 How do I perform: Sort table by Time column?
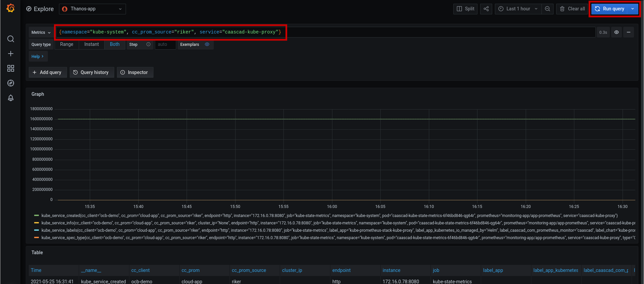pyautogui.click(x=36, y=270)
